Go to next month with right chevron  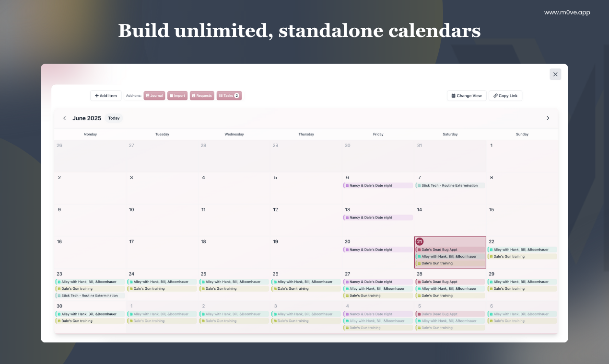(548, 118)
